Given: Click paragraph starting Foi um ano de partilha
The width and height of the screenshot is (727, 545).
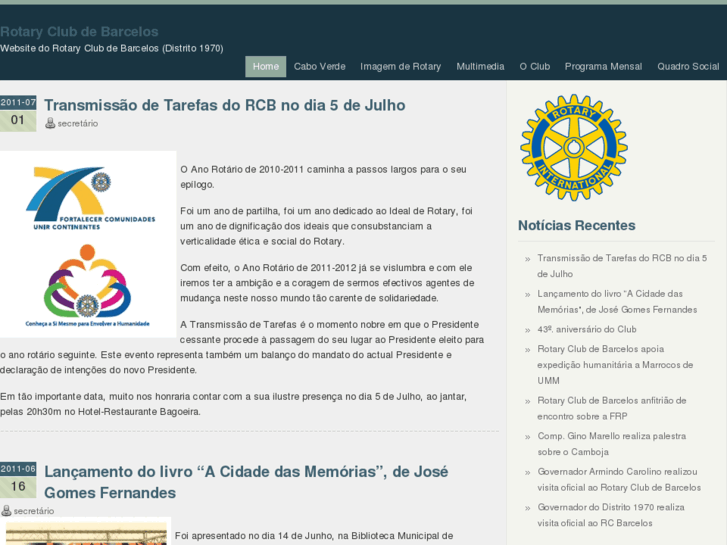Looking at the screenshot, I should (326, 226).
